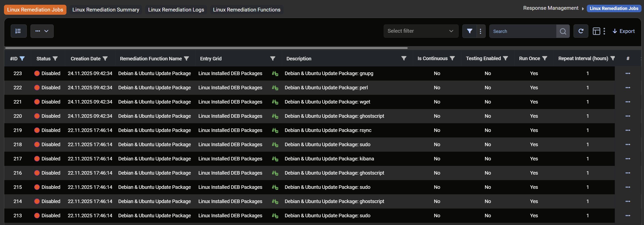This screenshot has width=644, height=225.
Task: Open filter options three-dot menu
Action: (480, 31)
